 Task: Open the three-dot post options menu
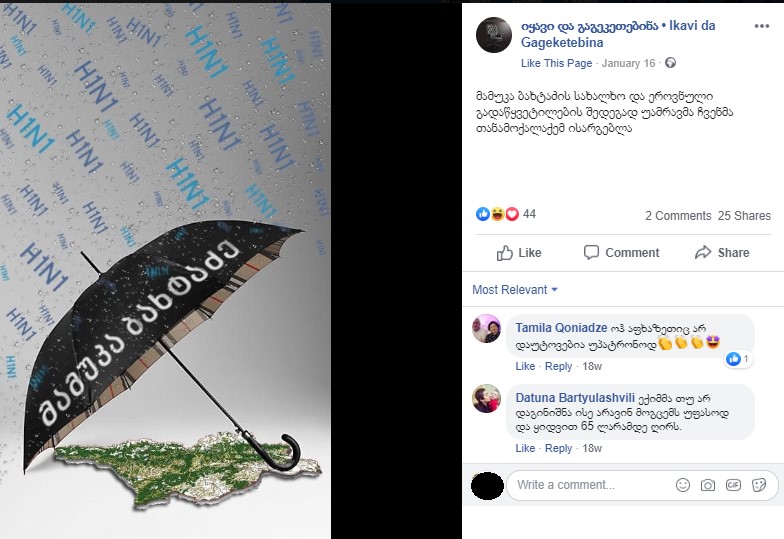click(762, 26)
